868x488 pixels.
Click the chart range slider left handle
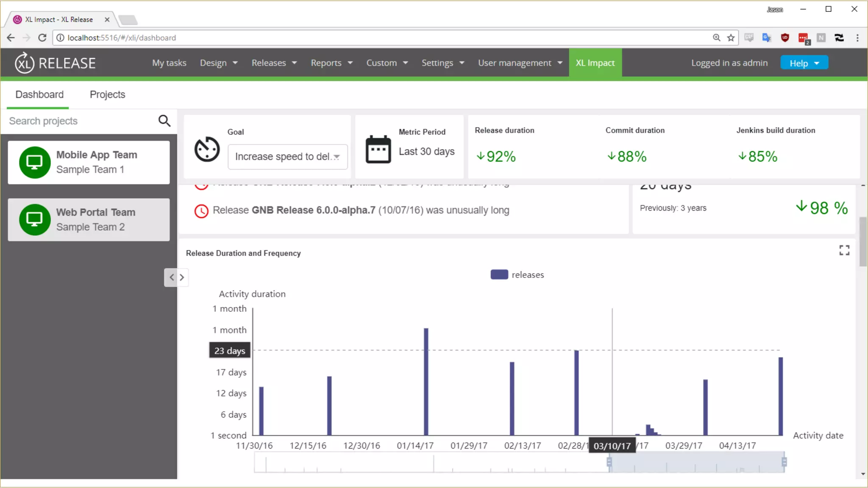pyautogui.click(x=609, y=462)
